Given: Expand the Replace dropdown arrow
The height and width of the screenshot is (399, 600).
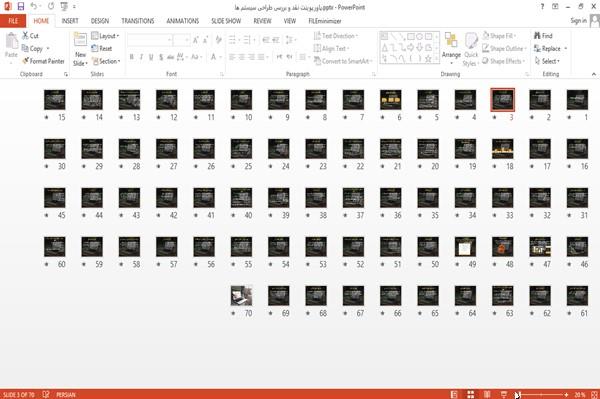Looking at the screenshot, I should 566,48.
